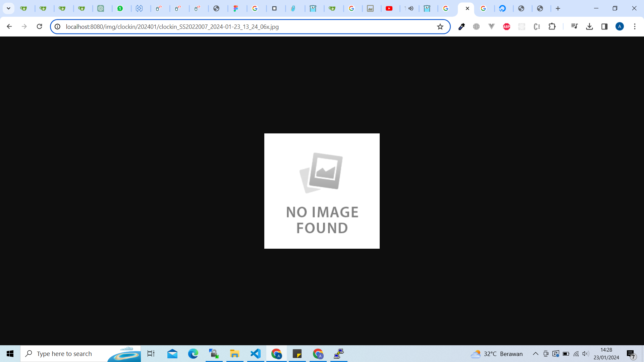Open the AdBlock Plus extension

pos(506,26)
